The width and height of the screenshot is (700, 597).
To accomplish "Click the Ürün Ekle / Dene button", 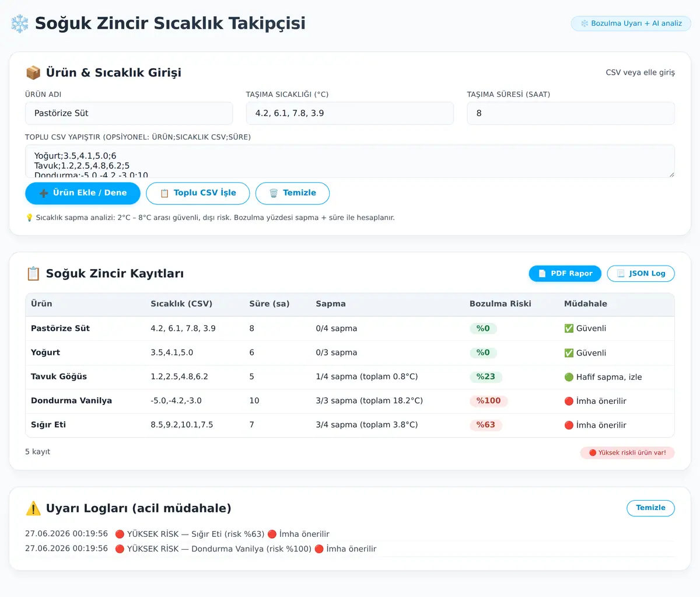I will tap(83, 193).
